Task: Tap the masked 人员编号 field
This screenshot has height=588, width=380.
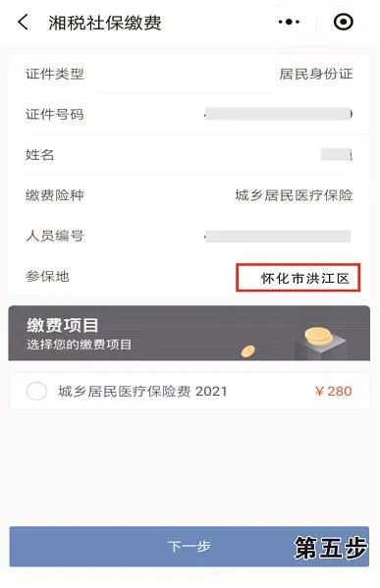Action: tap(278, 237)
